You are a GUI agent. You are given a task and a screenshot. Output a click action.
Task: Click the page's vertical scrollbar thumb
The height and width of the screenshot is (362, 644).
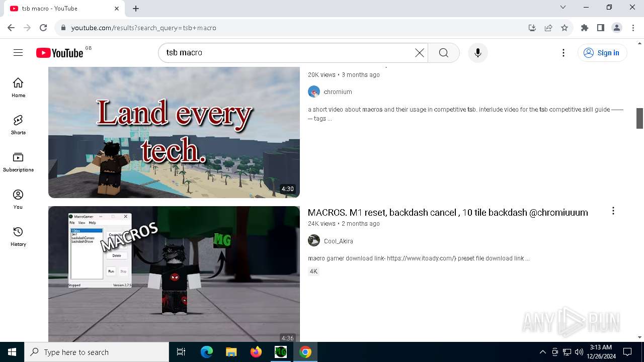(640, 118)
